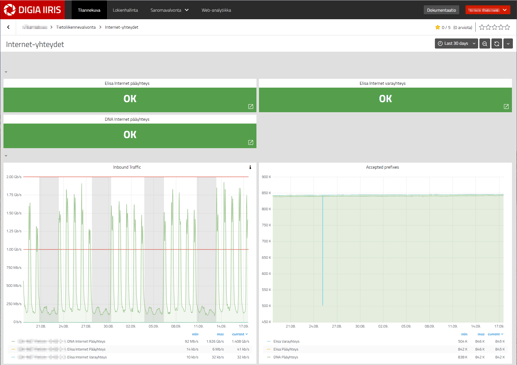Rate the dashboard with the fifth star
The image size is (517, 365).
tap(507, 27)
